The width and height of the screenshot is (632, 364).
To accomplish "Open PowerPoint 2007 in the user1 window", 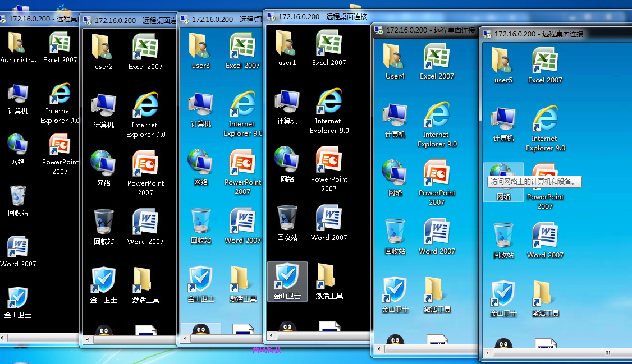I will 329,169.
